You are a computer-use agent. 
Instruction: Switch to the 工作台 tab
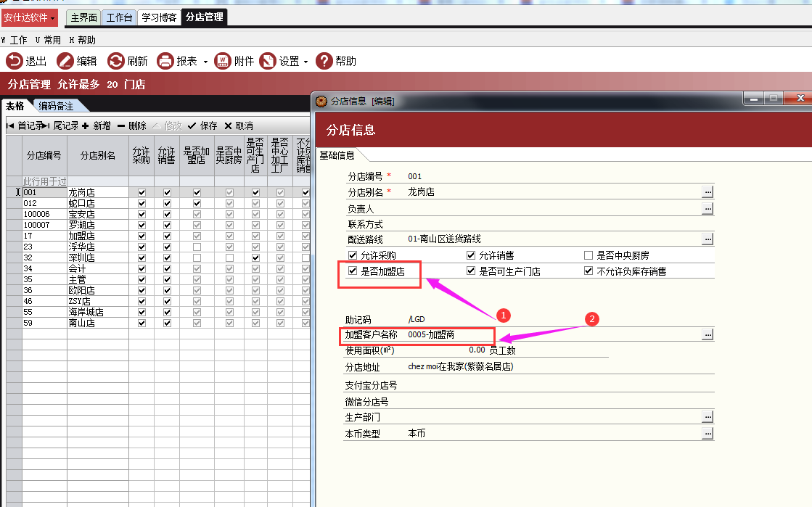tap(119, 17)
